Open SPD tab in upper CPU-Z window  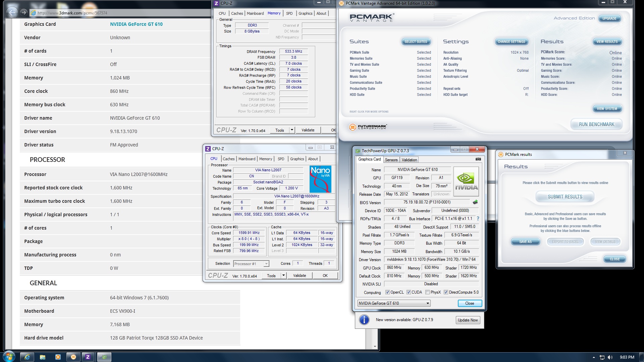tap(289, 13)
